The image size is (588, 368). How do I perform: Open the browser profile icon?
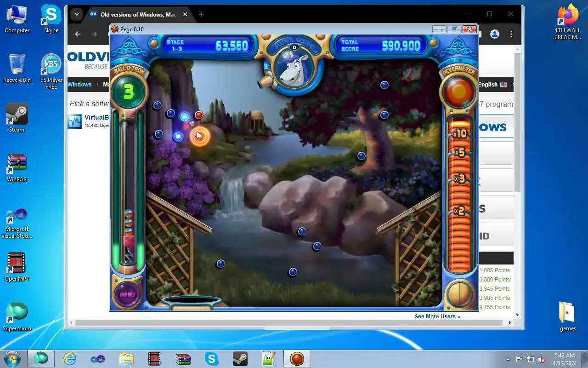(495, 34)
